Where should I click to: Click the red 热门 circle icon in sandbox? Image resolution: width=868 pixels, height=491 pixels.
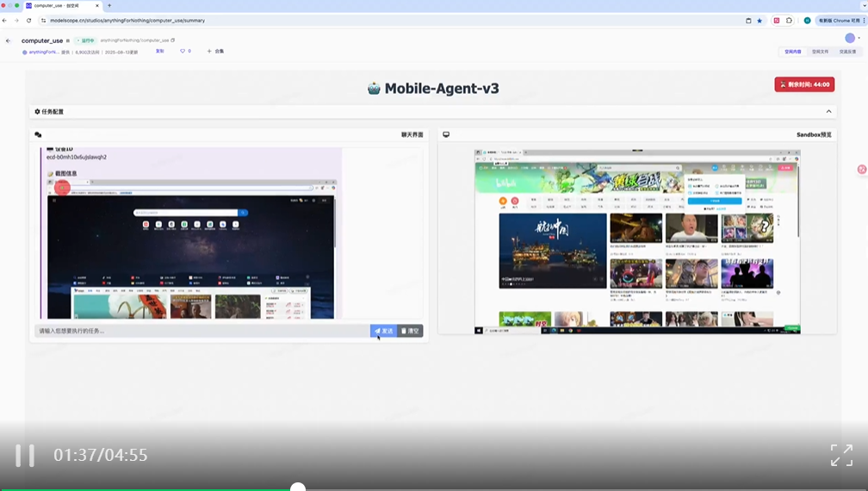coord(515,201)
